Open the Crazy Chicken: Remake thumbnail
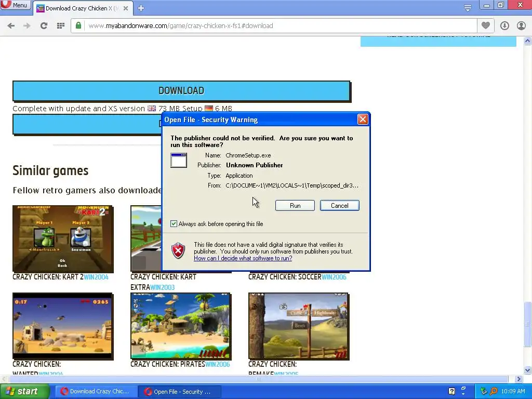532x399 pixels. coord(299,326)
